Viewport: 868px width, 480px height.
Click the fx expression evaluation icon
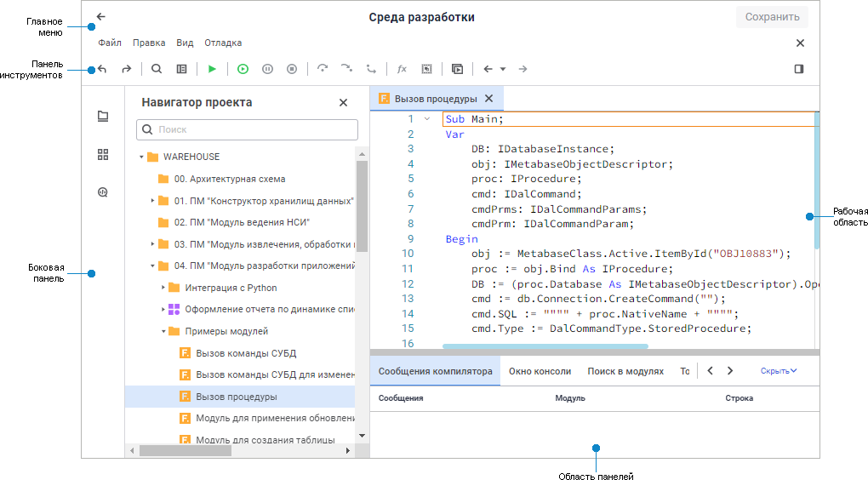[x=402, y=69]
